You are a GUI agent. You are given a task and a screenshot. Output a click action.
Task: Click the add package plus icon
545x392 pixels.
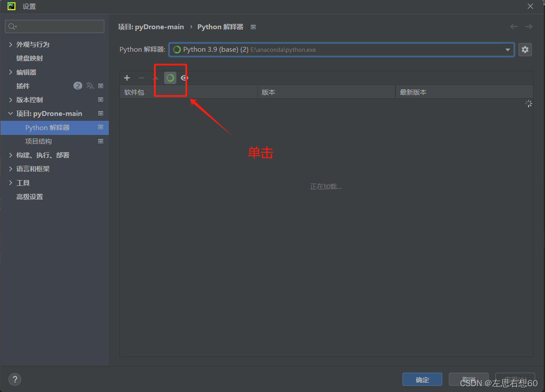[127, 78]
